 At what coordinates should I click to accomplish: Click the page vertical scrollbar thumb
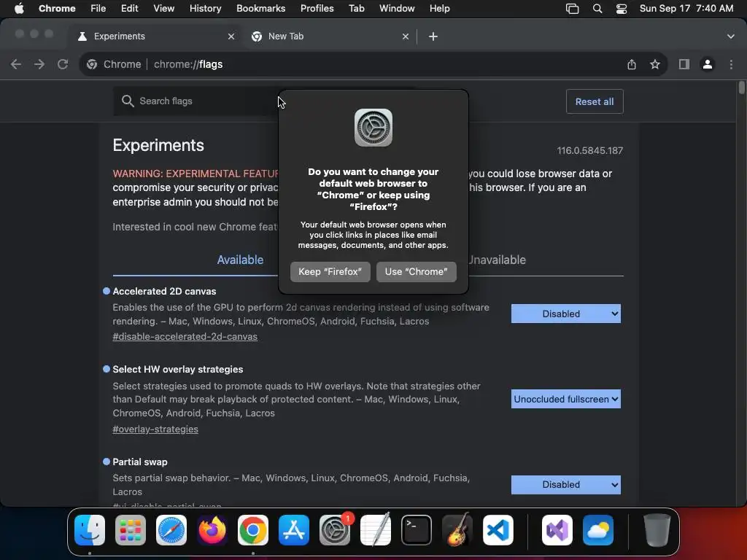[741, 88]
